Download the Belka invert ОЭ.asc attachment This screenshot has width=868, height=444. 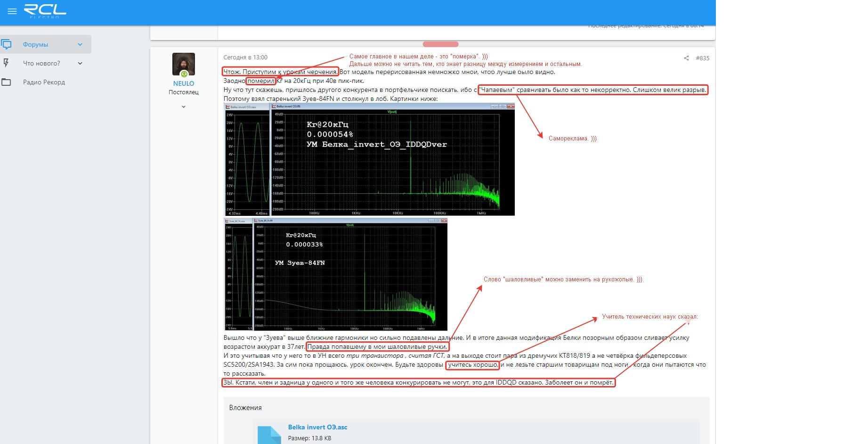coord(317,427)
